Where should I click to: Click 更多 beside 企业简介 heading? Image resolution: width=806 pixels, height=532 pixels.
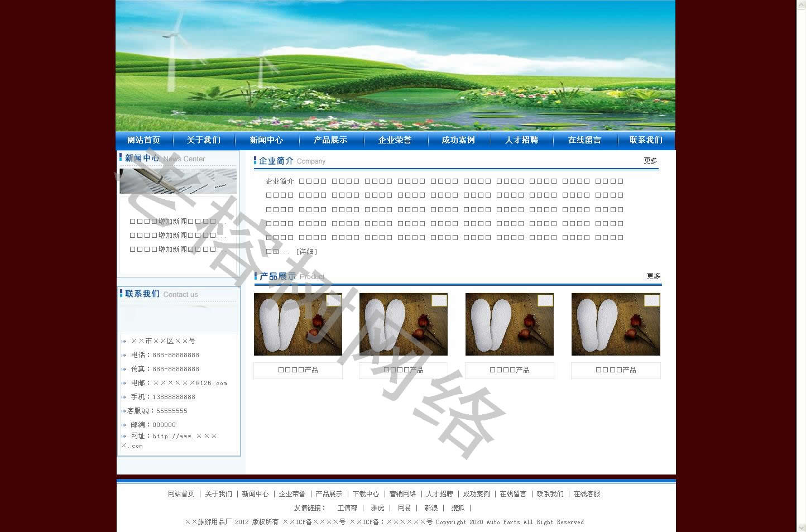click(x=651, y=161)
